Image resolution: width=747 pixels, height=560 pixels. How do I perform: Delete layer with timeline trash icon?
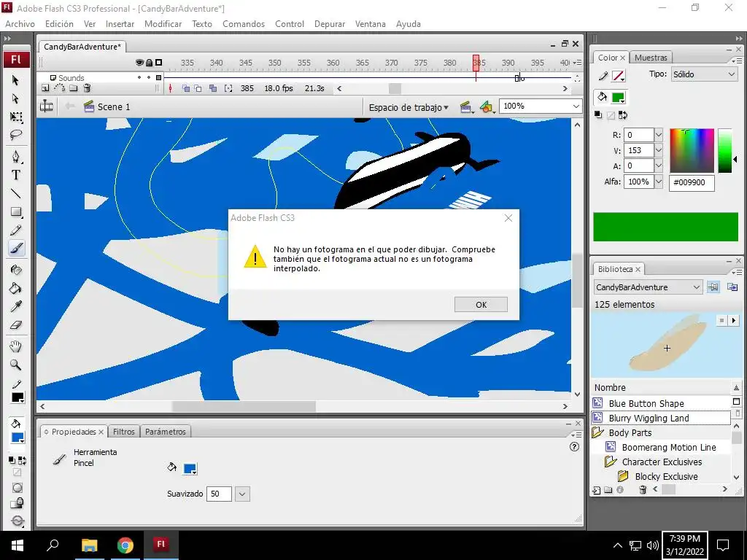pos(88,88)
